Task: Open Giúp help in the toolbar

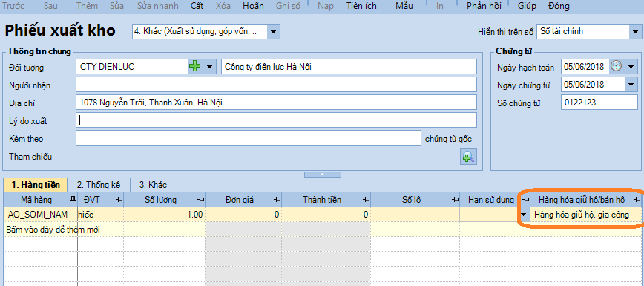Action: click(x=527, y=6)
